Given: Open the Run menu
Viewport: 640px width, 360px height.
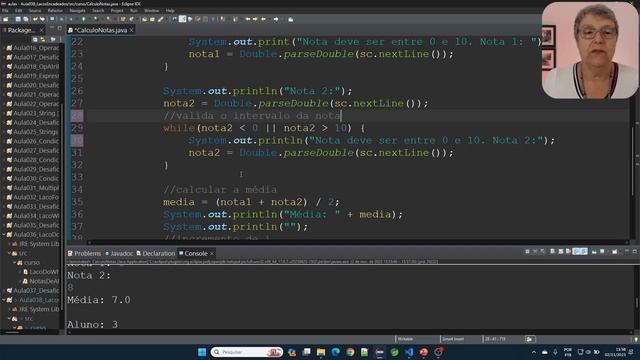Looking at the screenshot, I should [x=133, y=11].
